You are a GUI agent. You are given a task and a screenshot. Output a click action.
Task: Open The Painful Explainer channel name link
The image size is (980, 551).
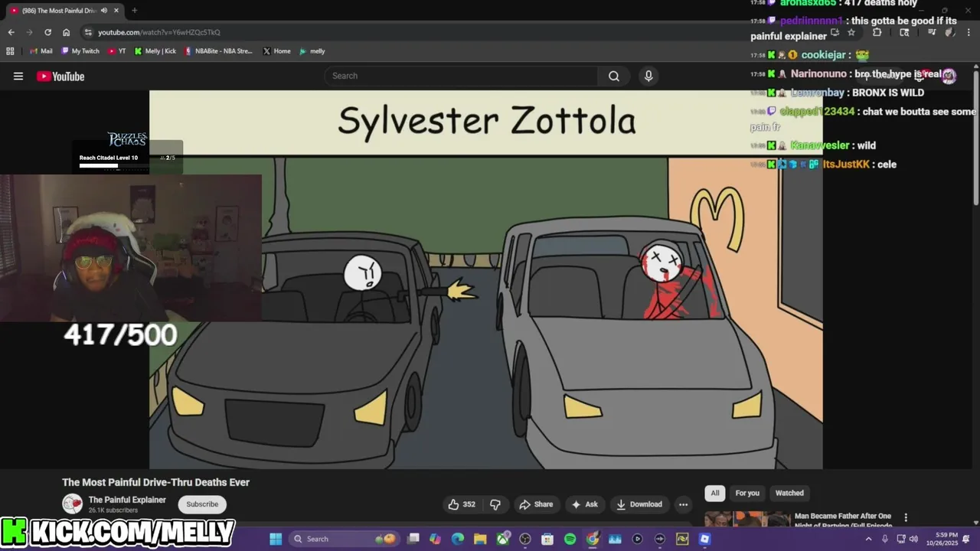pyautogui.click(x=127, y=500)
